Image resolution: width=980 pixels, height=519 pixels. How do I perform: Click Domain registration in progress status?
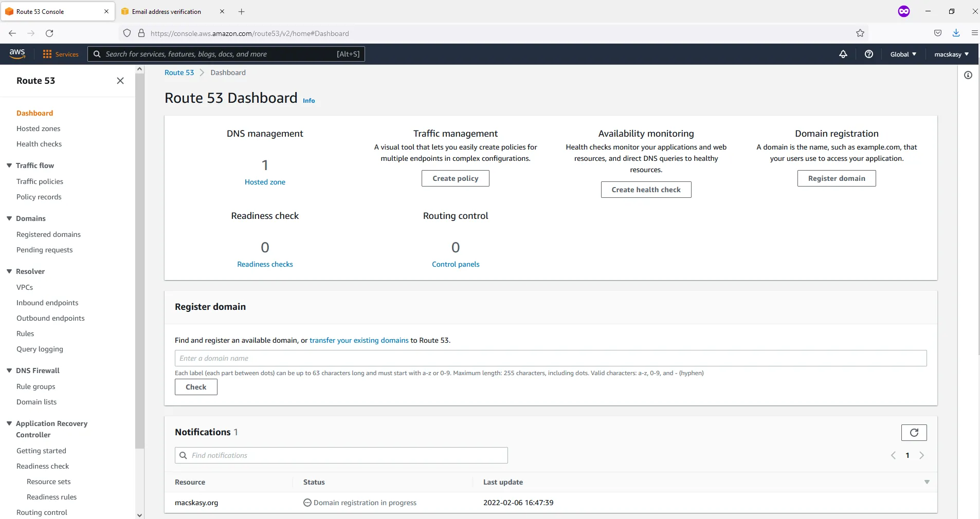click(360, 503)
